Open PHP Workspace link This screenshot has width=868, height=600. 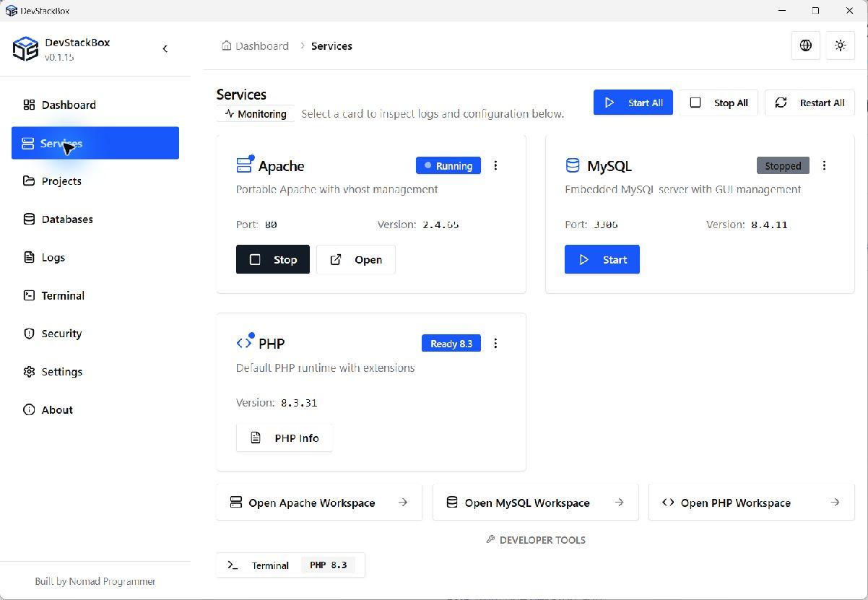tap(752, 503)
